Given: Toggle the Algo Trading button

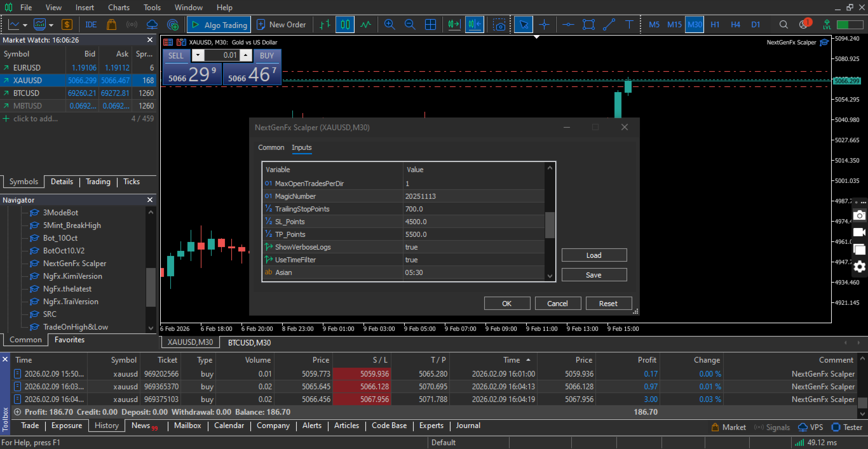Looking at the screenshot, I should coord(219,25).
